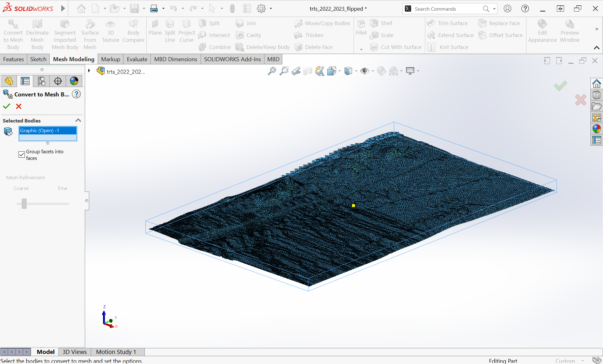This screenshot has height=364, width=603.
Task: Select Graphic Open body in list
Action: pos(47,131)
